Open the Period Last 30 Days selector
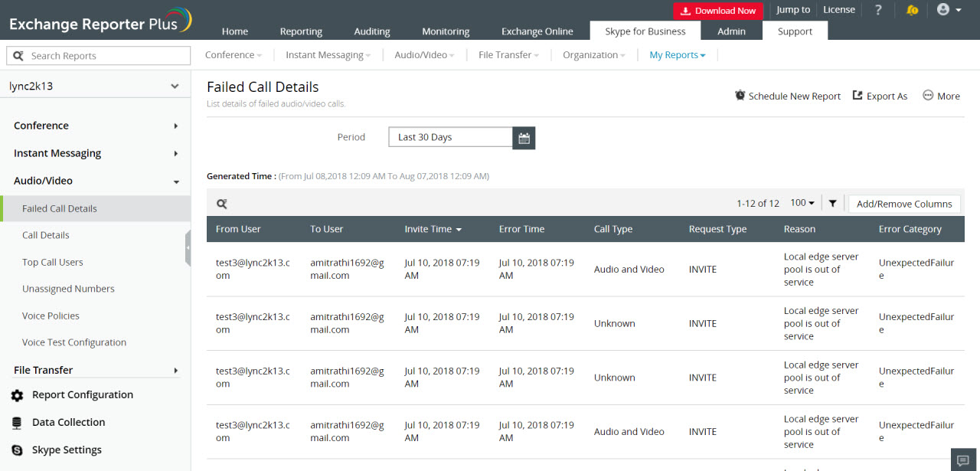980x471 pixels. 450,138
